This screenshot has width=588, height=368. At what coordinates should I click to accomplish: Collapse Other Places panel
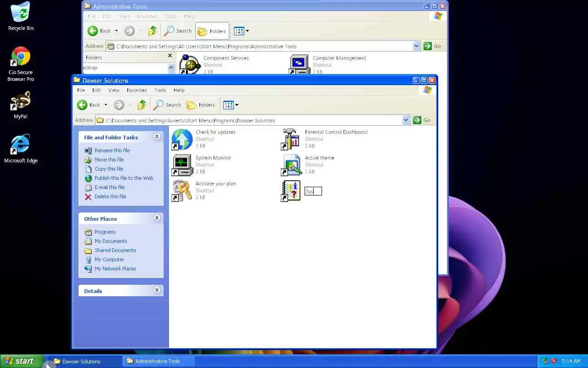point(157,218)
